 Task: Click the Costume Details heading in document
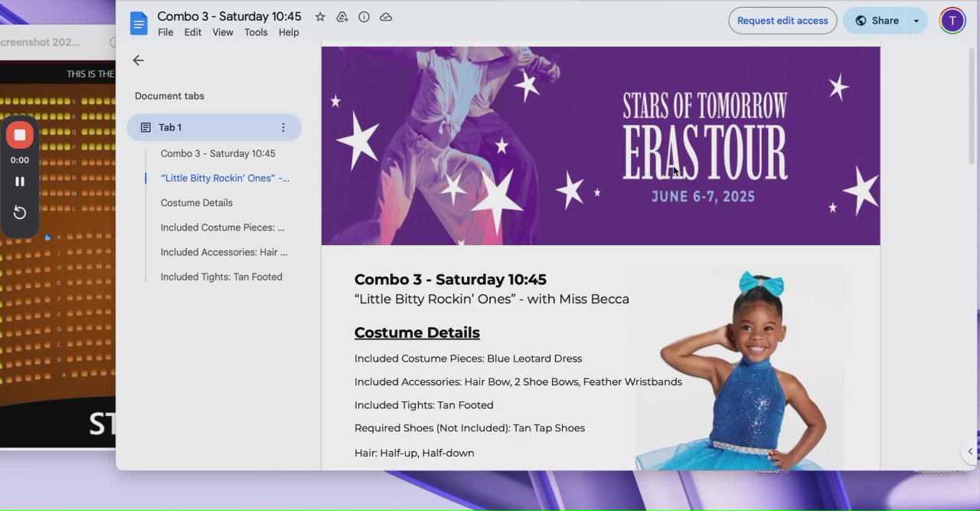(417, 332)
